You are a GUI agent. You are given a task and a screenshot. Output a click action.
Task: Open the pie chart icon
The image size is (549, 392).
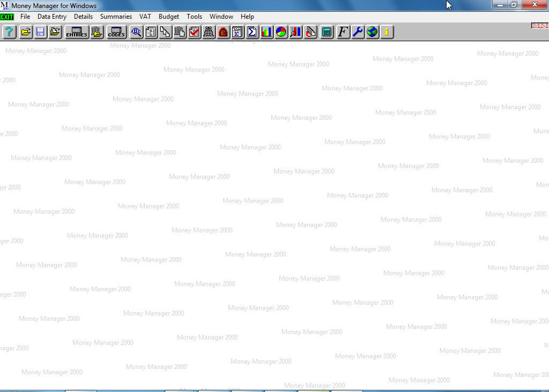[x=281, y=32]
